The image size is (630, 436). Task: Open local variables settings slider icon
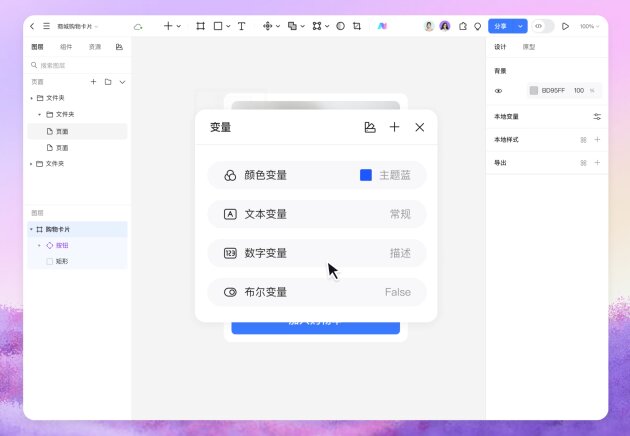[x=597, y=117]
